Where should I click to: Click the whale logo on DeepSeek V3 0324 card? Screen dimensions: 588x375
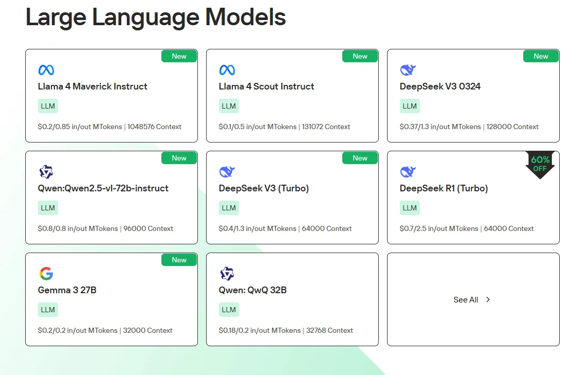pyautogui.click(x=408, y=70)
